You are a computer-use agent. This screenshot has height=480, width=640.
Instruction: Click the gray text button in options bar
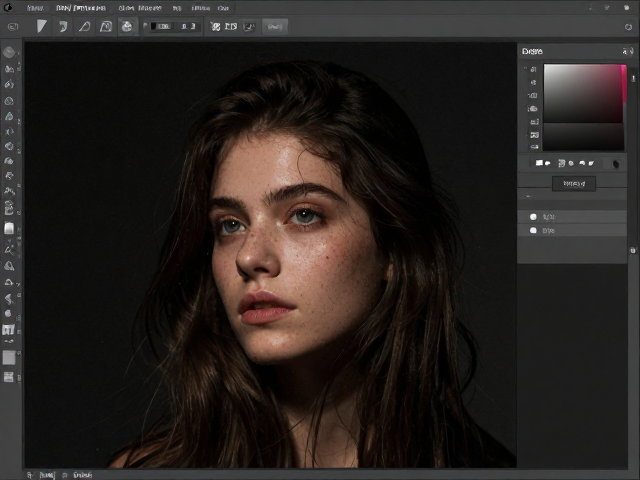click(x=275, y=27)
